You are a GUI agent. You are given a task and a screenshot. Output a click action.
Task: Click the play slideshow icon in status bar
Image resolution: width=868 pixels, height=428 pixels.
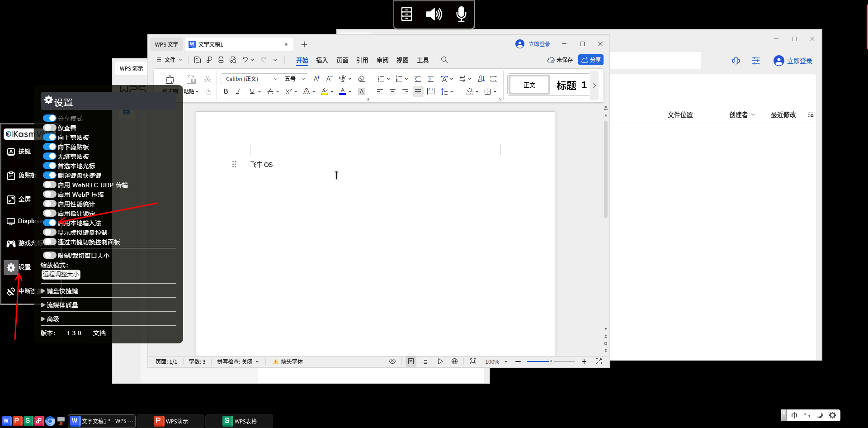coord(440,361)
